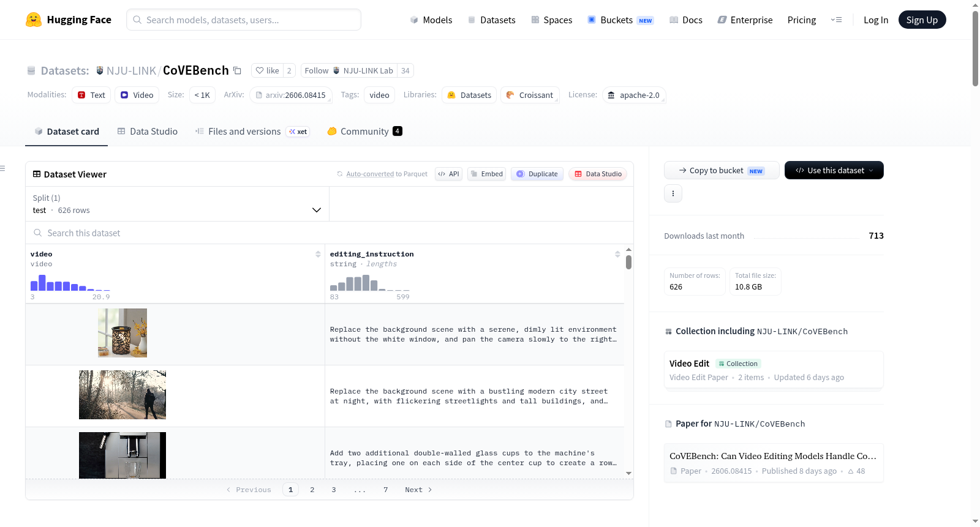Open the Pricing page
Viewport: 980px width, 527px height.
tap(802, 20)
